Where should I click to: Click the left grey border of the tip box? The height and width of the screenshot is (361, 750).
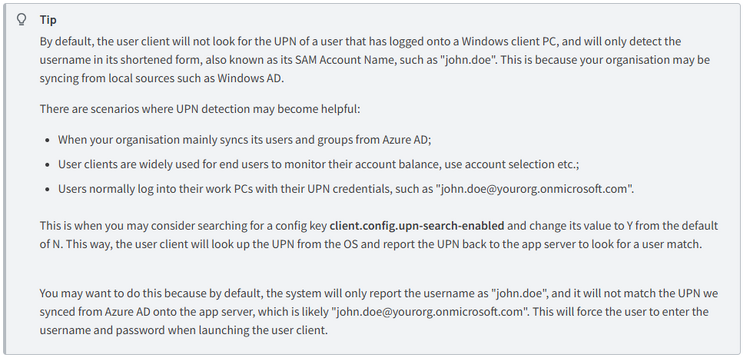5,179
